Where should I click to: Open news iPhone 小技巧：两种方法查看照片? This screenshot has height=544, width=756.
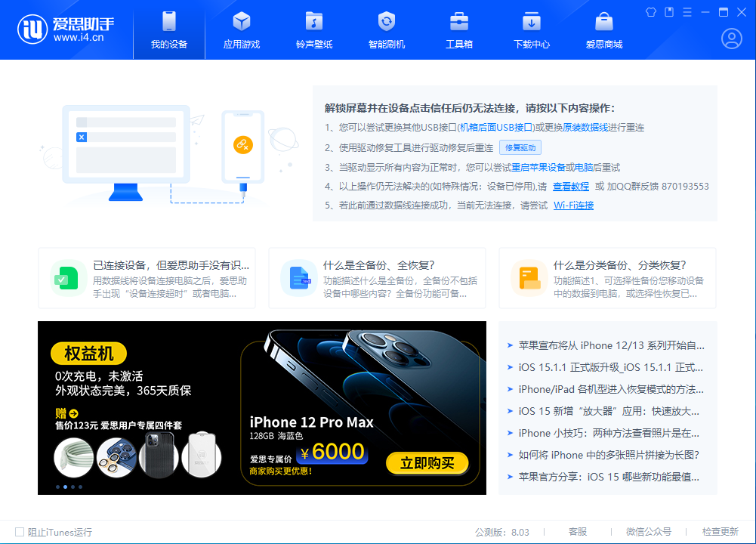coord(609,433)
